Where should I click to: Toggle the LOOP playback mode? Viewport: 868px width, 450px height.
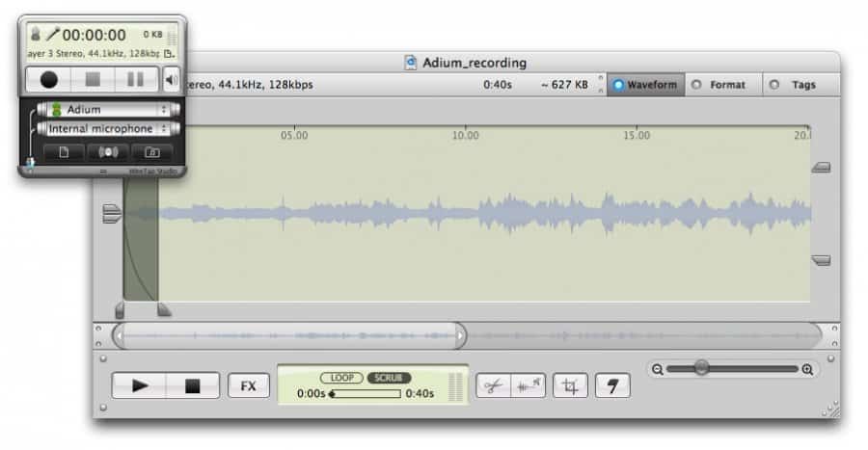[342, 378]
